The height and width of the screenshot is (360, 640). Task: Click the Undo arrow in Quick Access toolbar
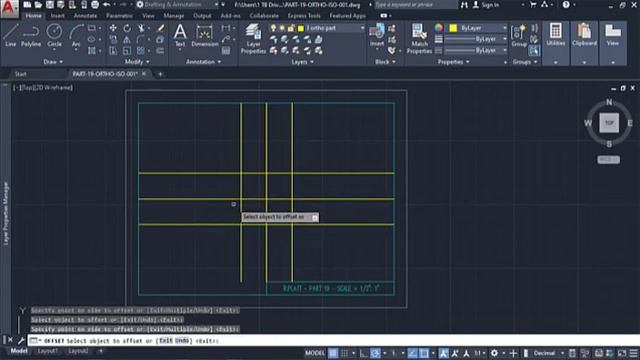(x=107, y=5)
